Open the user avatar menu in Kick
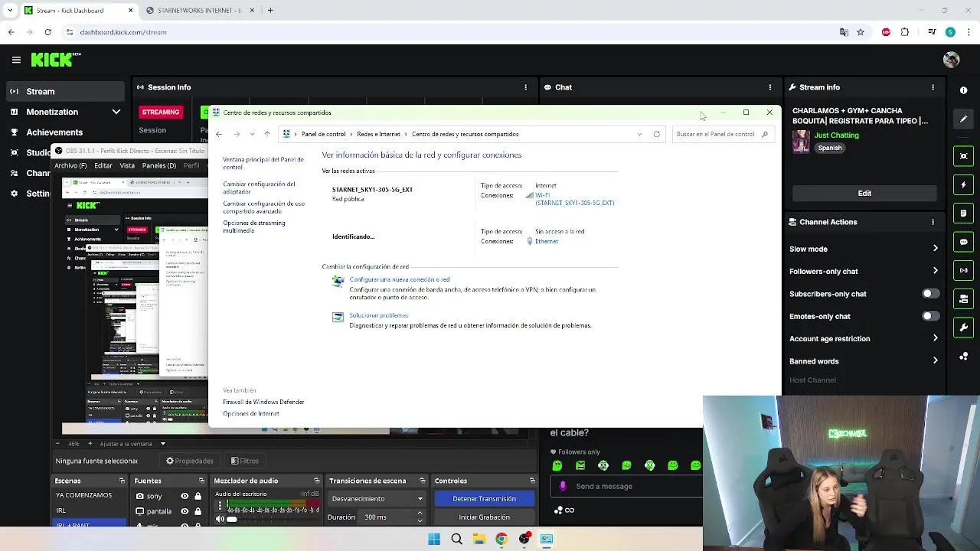This screenshot has height=551, width=980. 952,60
